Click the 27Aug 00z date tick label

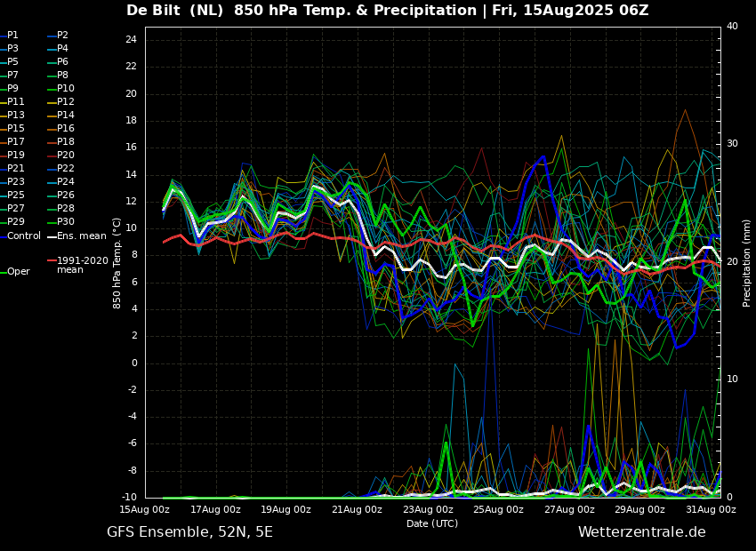pos(570,509)
